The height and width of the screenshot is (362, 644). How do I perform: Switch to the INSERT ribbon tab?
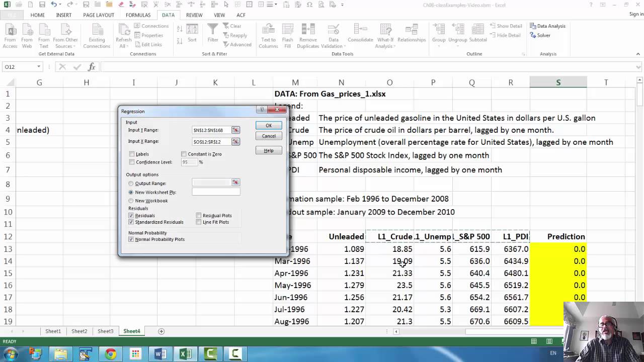[x=64, y=15]
